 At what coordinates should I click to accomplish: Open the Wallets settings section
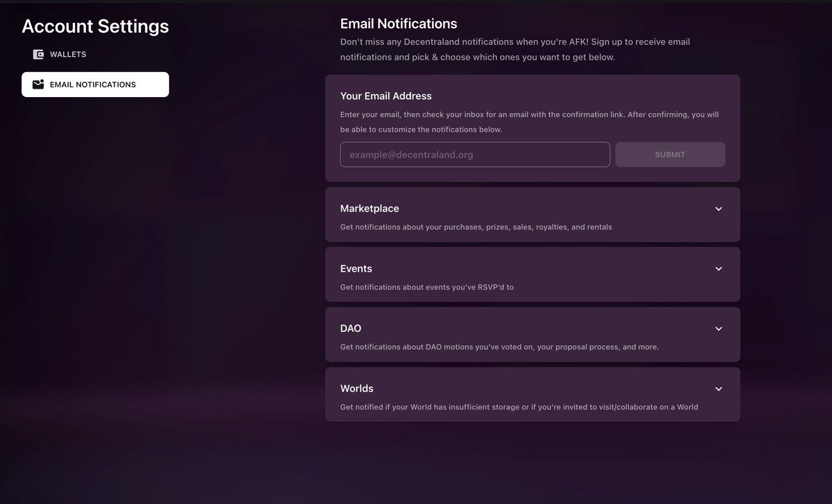(x=95, y=54)
